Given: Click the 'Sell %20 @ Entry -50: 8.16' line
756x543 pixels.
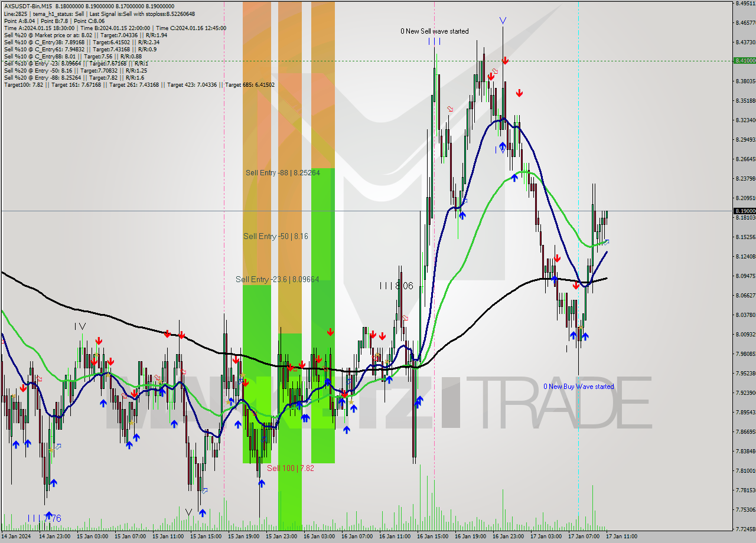Looking at the screenshot, I should 75,70.
